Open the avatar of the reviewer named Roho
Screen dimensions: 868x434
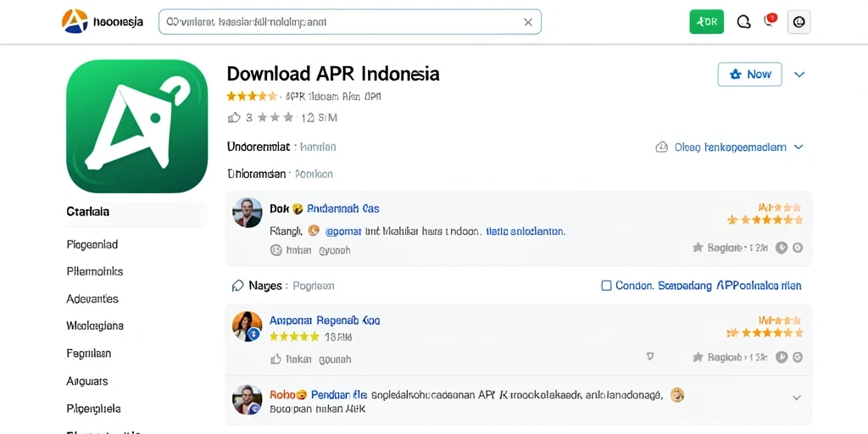(247, 400)
